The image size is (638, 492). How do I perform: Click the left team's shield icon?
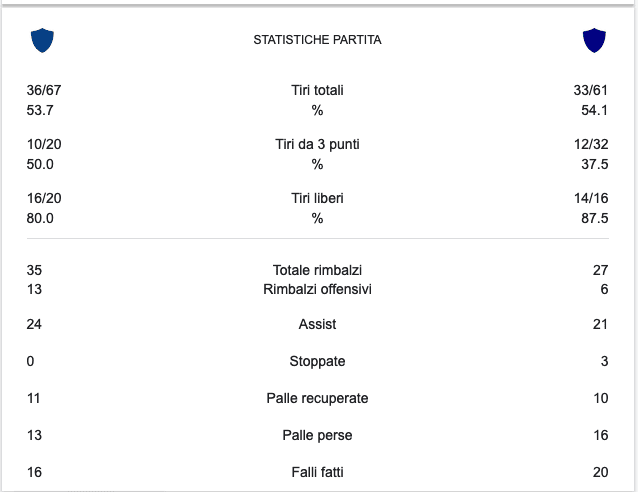42,41
